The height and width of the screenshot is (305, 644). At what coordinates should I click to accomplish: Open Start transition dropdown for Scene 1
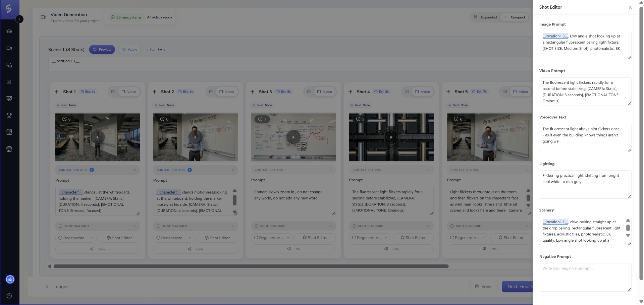(x=155, y=50)
